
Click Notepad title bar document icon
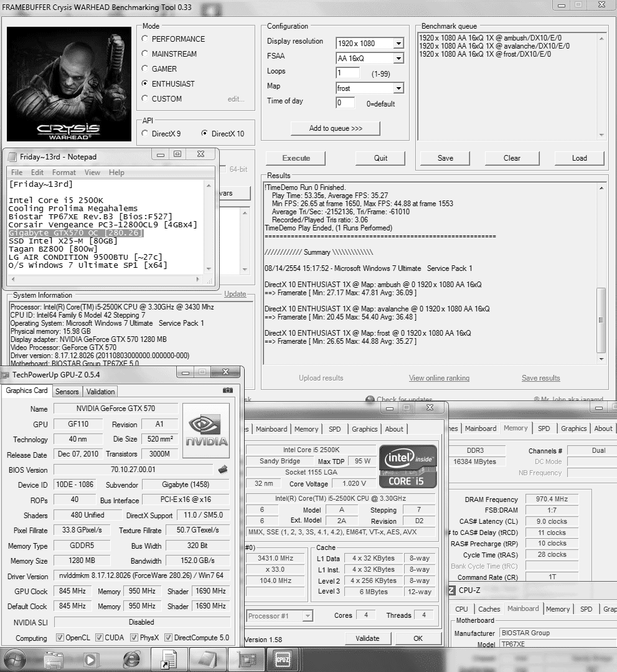[x=13, y=157]
